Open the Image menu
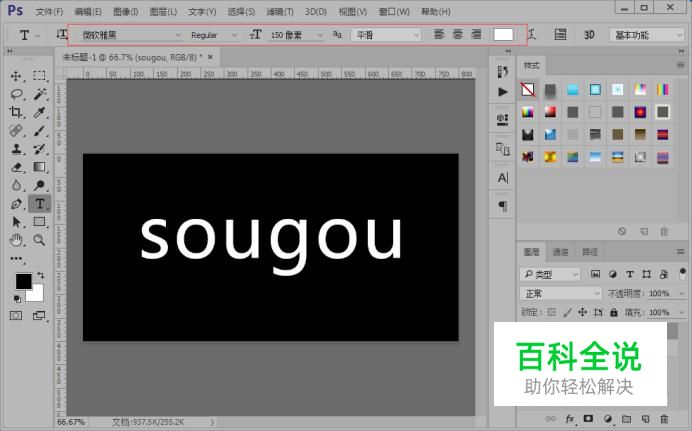692x431 pixels. pos(125,11)
